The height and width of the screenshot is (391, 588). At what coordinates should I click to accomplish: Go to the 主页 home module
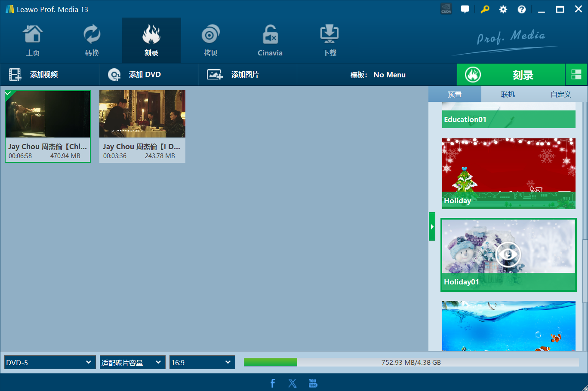[33, 41]
